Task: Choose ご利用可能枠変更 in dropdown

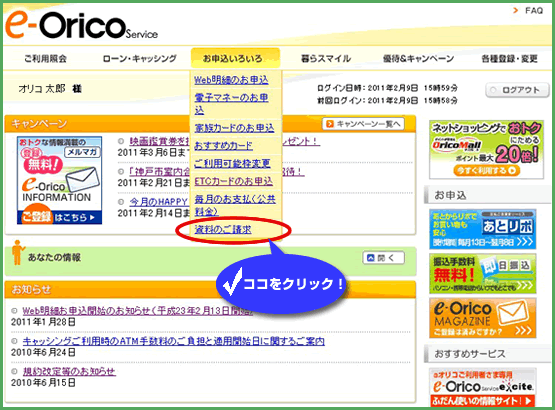Action: (x=232, y=163)
